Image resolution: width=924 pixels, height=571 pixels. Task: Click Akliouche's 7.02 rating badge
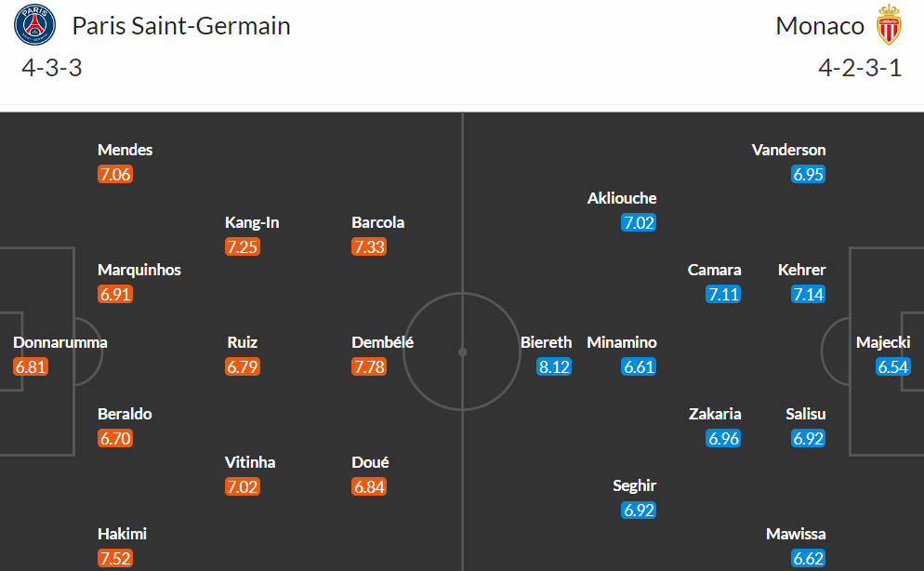pos(639,223)
